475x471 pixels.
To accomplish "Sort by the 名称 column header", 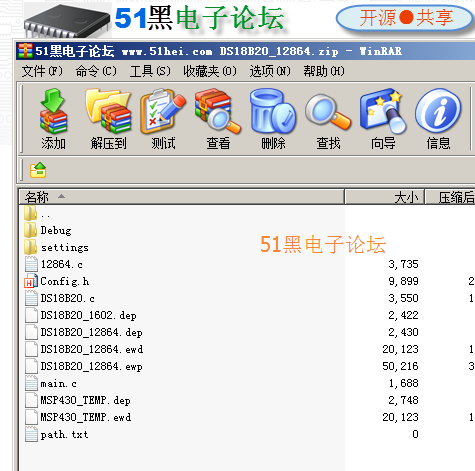I will (182, 197).
